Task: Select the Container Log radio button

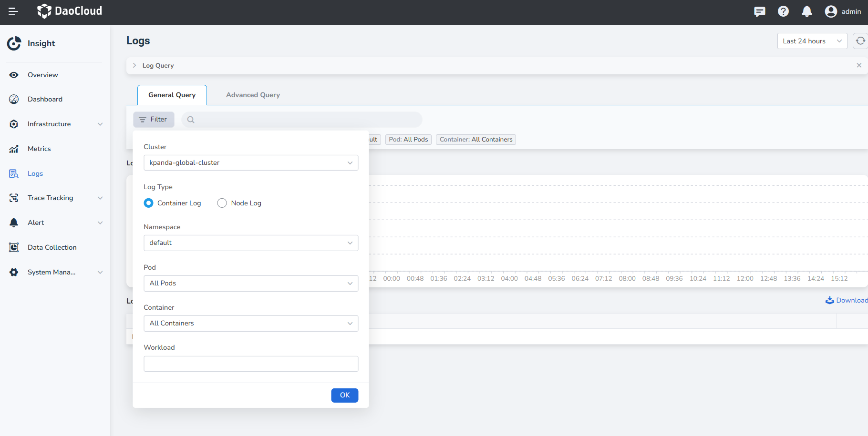Action: [x=149, y=203]
